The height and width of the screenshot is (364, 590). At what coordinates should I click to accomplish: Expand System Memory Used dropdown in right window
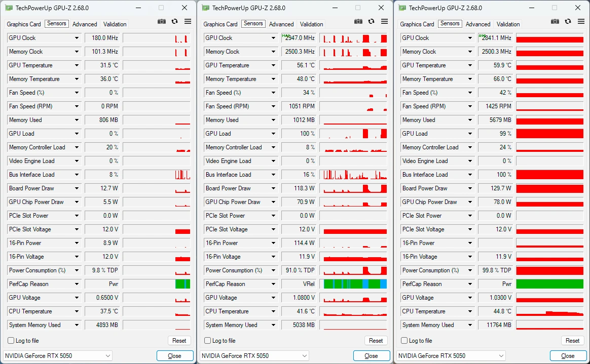(x=470, y=325)
